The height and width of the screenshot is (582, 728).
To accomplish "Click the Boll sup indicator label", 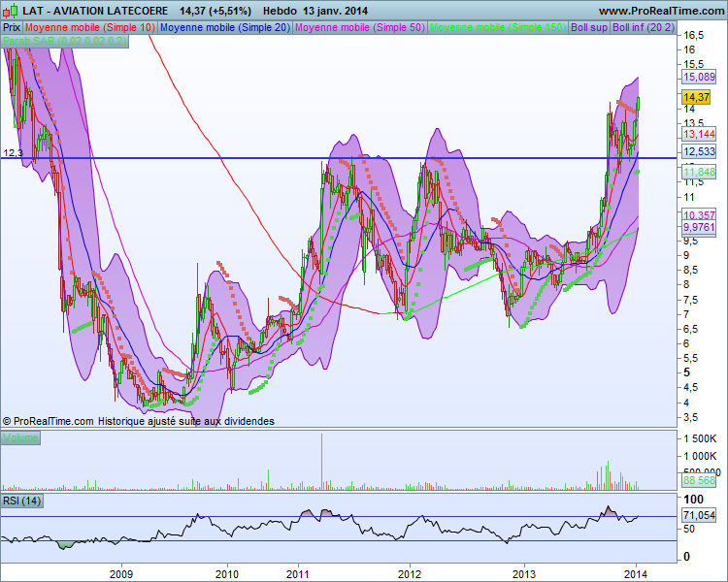I will (589, 28).
